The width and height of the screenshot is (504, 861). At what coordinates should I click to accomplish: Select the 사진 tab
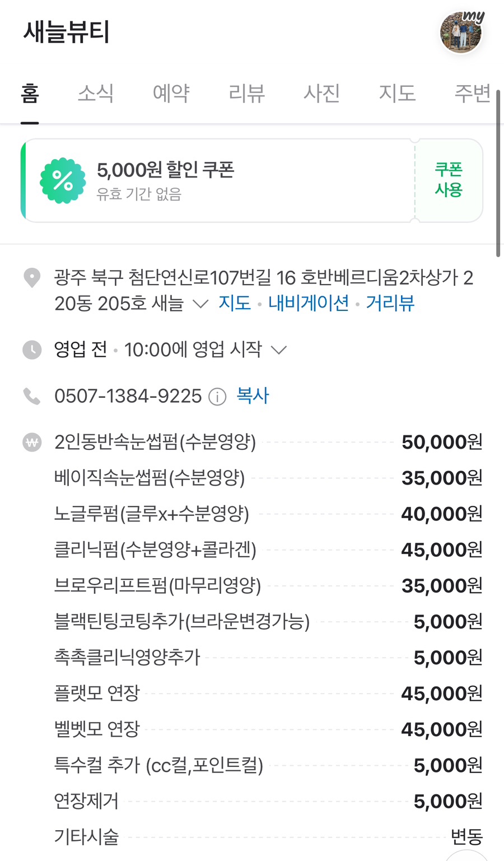[x=322, y=93]
